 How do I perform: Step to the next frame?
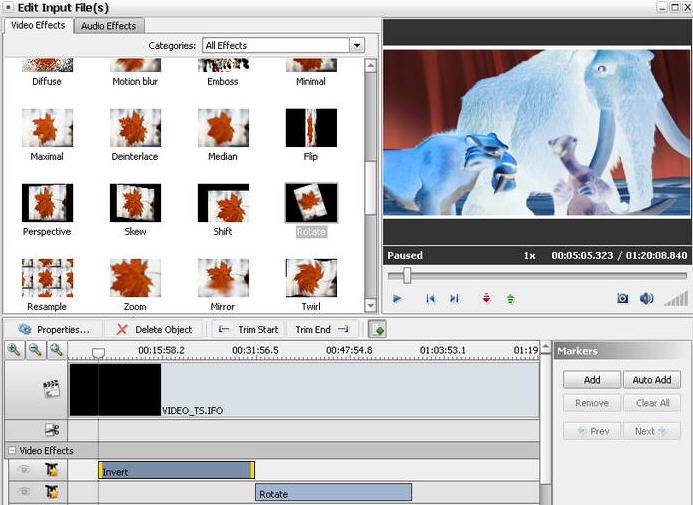(x=454, y=298)
